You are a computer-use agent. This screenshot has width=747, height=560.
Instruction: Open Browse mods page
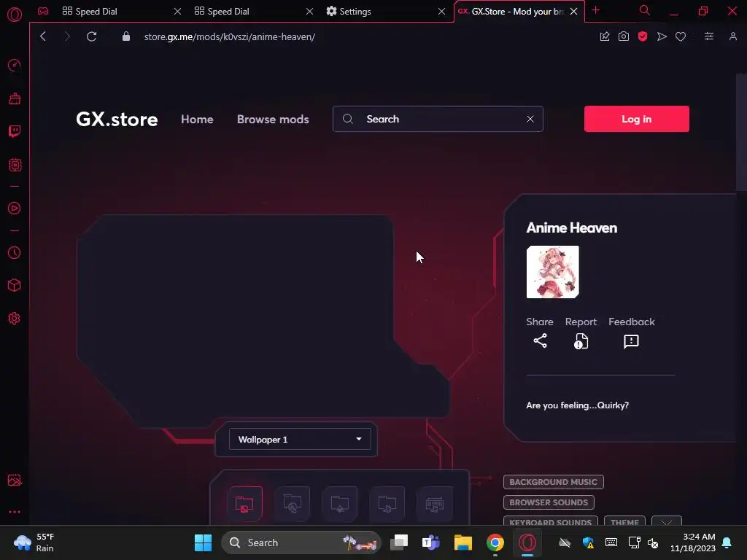(x=273, y=119)
